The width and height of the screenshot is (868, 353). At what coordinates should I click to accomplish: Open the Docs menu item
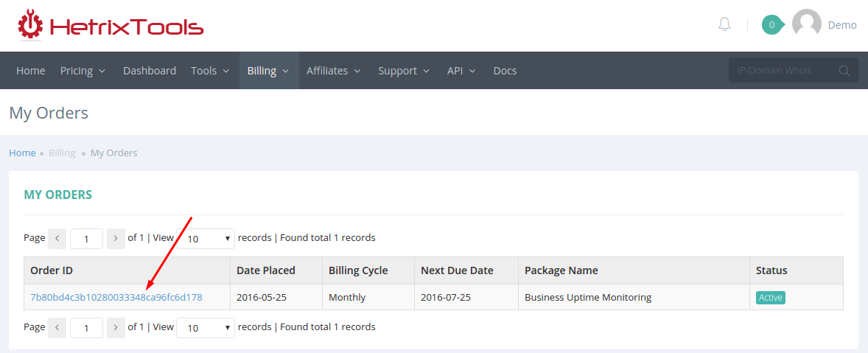click(505, 71)
